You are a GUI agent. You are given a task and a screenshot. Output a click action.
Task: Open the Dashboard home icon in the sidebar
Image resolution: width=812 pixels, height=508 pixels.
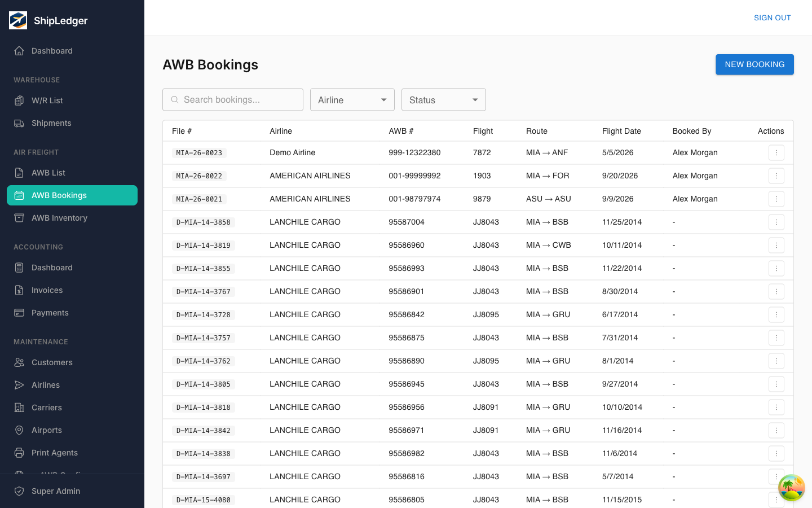19,51
